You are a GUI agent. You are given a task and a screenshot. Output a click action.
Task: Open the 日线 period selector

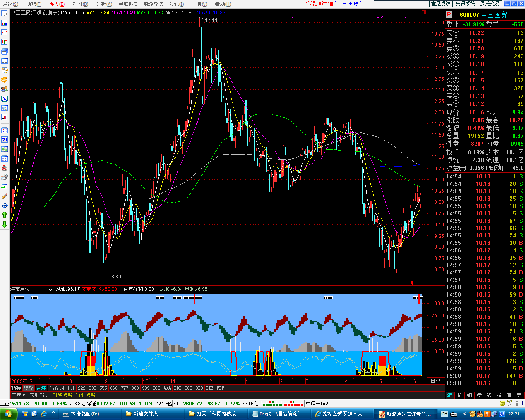pos(436,381)
